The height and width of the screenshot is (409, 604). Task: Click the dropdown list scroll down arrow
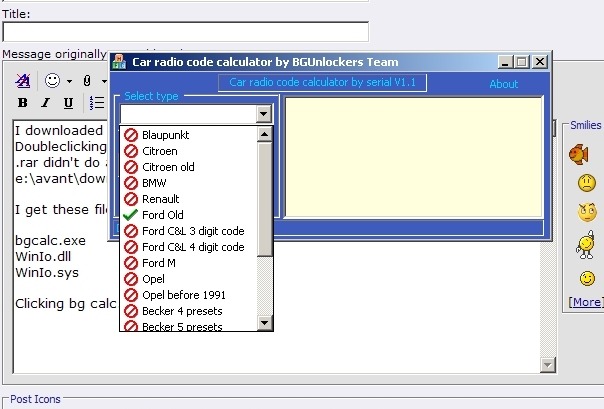[x=264, y=323]
